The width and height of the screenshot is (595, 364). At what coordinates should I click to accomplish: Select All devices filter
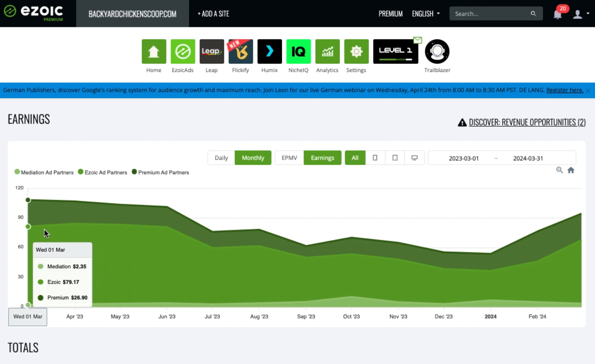355,158
